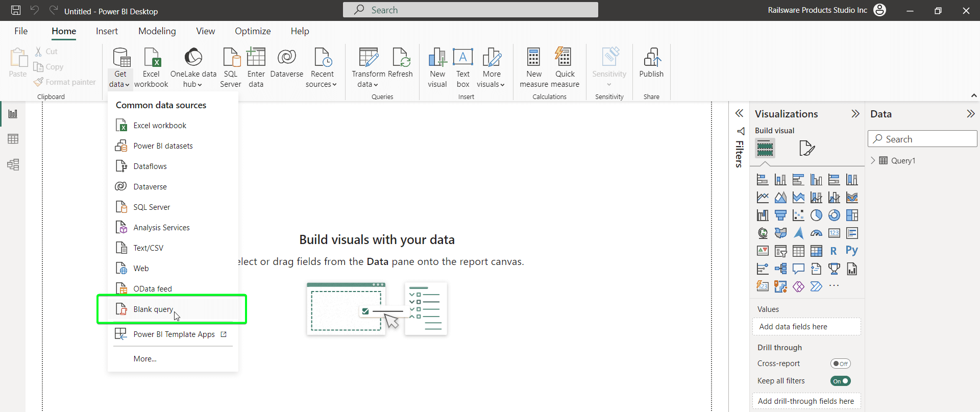
Task: Open the Modeling ribbon tab
Action: click(x=157, y=31)
